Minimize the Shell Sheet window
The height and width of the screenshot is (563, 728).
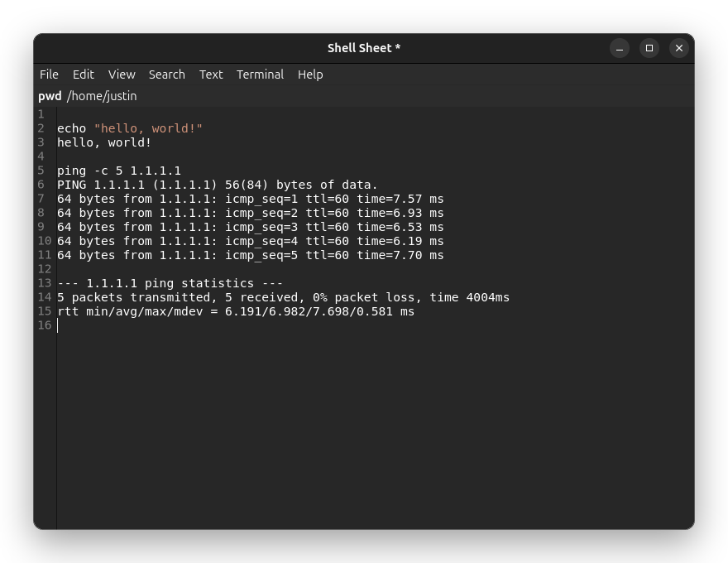pos(620,48)
